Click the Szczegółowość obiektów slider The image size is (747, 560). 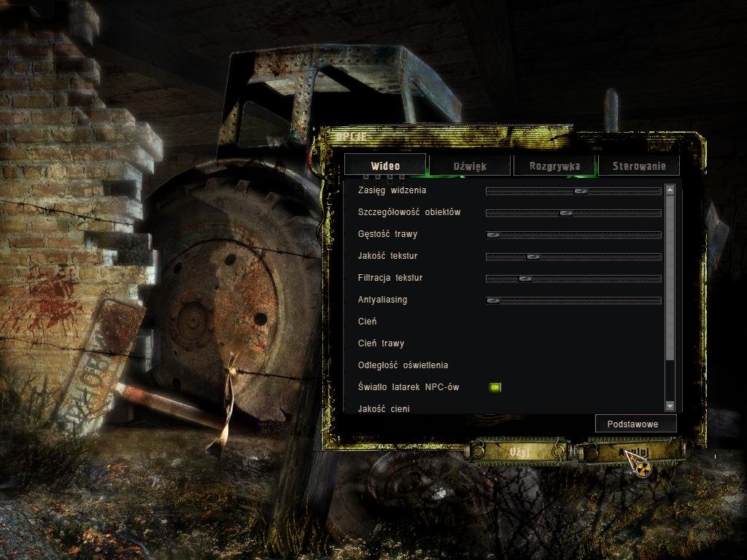pyautogui.click(x=573, y=213)
